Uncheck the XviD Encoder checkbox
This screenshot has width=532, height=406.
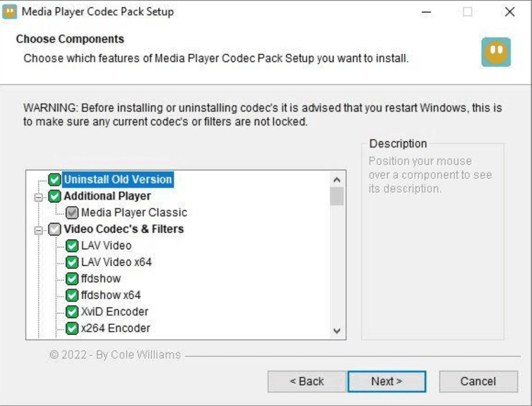coord(72,312)
